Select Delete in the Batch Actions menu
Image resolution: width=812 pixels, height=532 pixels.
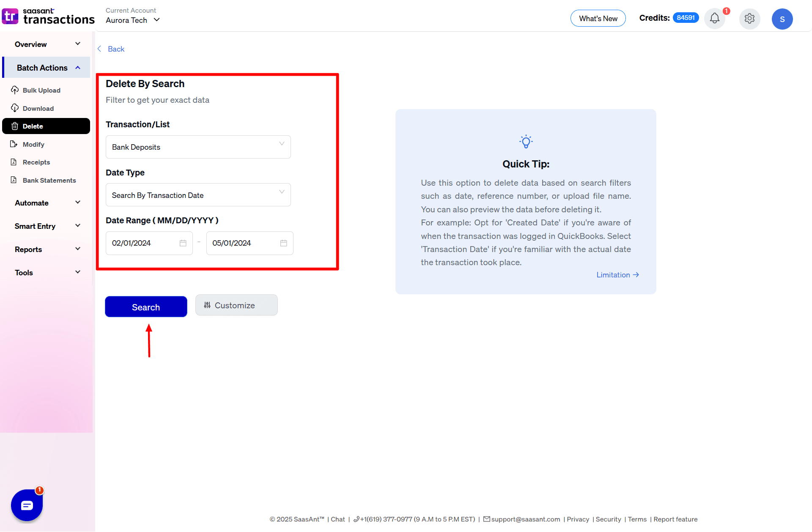[33, 126]
